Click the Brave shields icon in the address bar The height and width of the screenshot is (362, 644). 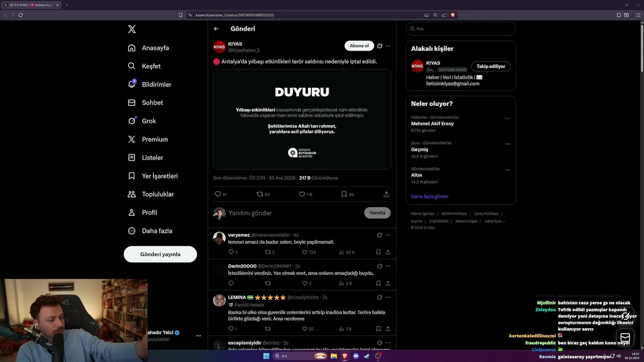[452, 15]
